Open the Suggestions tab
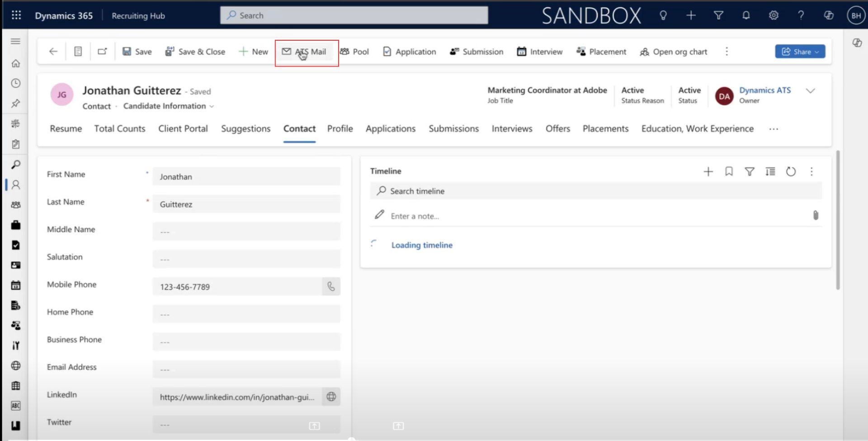 [x=246, y=129]
